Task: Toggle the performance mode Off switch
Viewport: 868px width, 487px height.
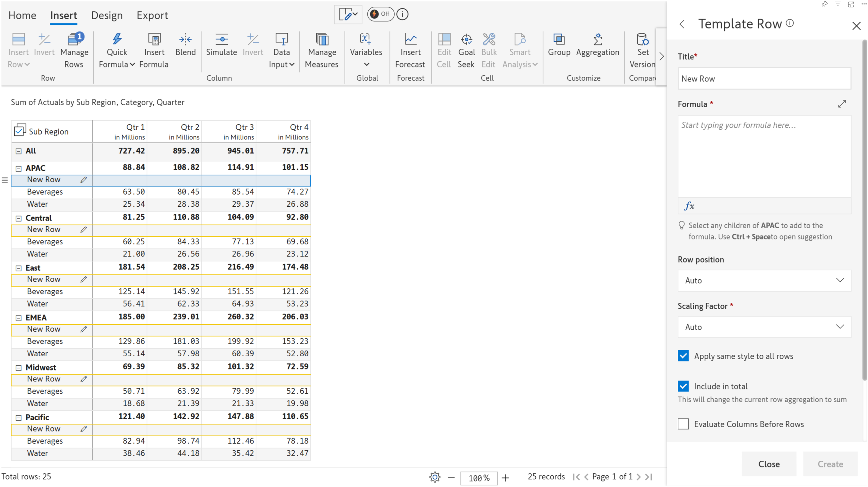Action: pos(380,14)
